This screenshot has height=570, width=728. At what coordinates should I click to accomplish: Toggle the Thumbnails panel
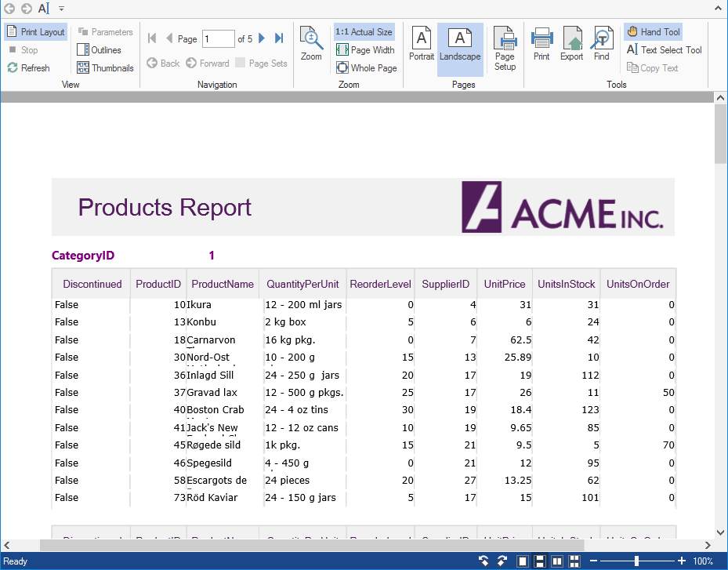(x=105, y=68)
